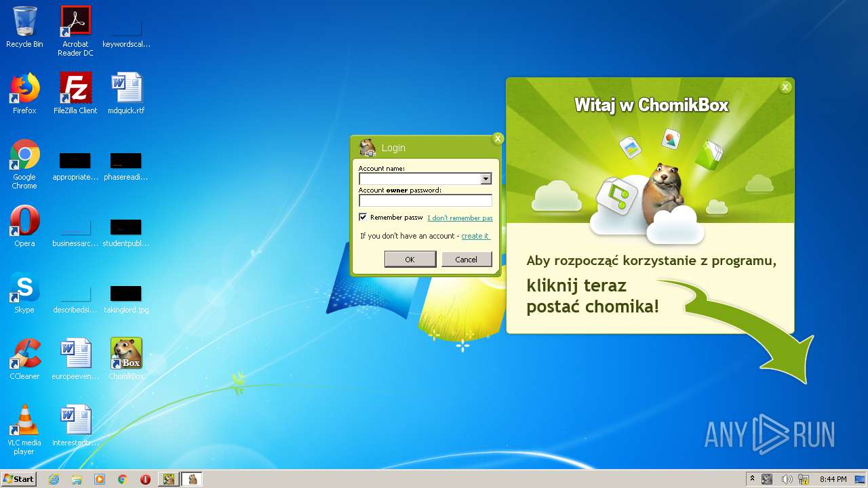
Task: Open Opera desktop shortcut
Action: tap(24, 226)
